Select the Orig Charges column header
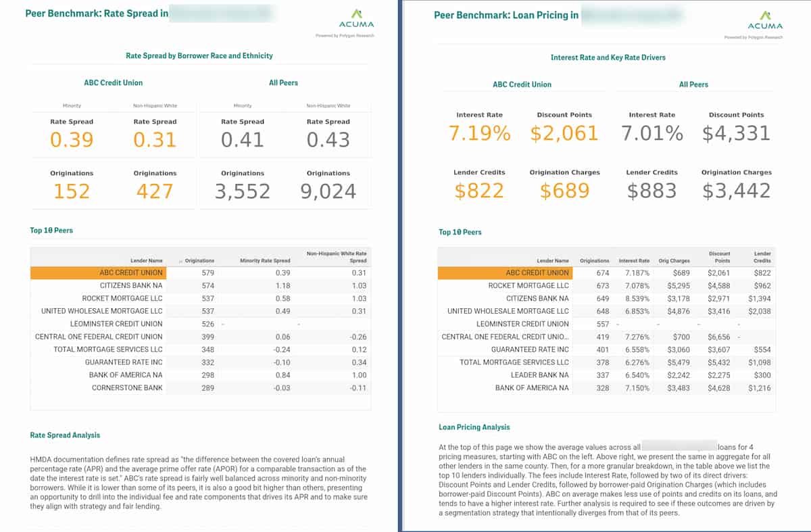The width and height of the screenshot is (811, 532). (674, 260)
